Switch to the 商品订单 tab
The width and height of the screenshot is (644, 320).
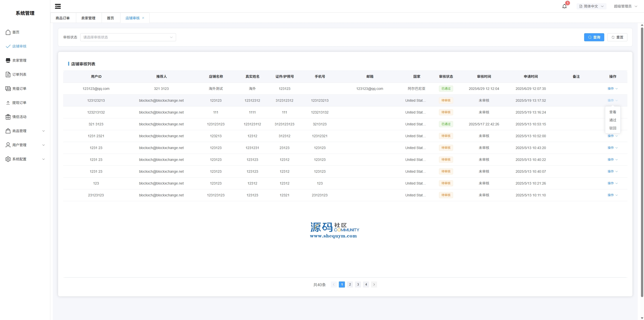tap(63, 18)
